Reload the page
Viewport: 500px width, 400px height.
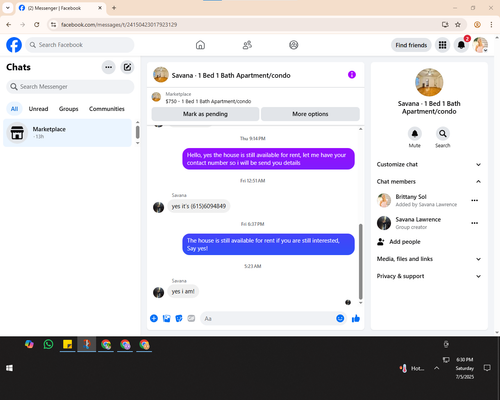coord(37,25)
